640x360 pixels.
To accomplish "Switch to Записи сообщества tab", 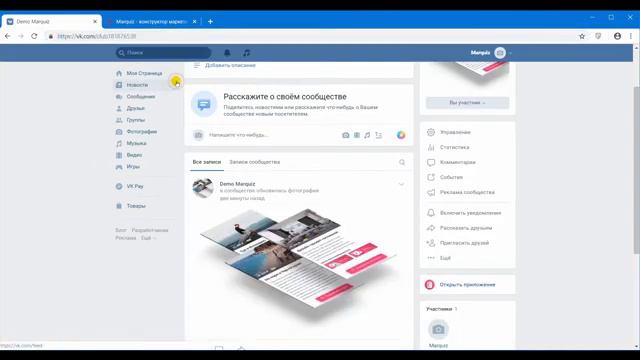I will tap(255, 162).
